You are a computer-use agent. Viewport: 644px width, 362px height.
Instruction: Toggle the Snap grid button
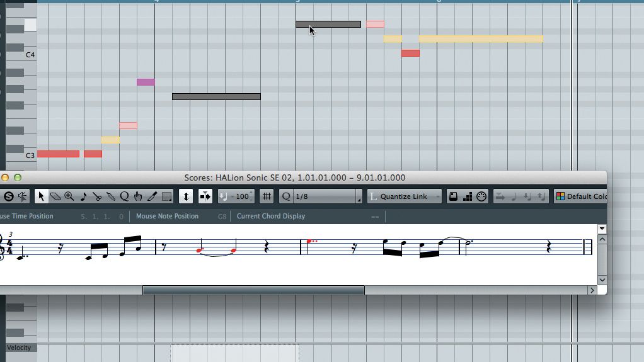[x=267, y=196]
